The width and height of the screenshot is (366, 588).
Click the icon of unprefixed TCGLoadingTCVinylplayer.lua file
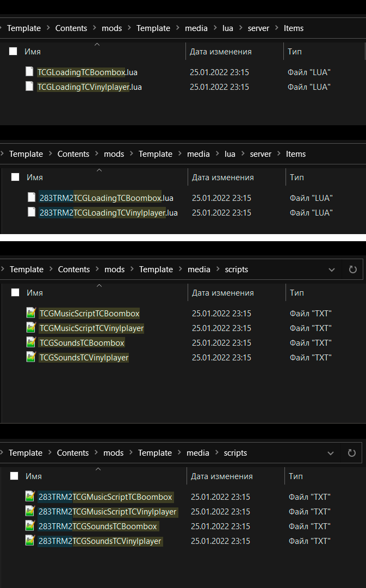click(x=30, y=87)
